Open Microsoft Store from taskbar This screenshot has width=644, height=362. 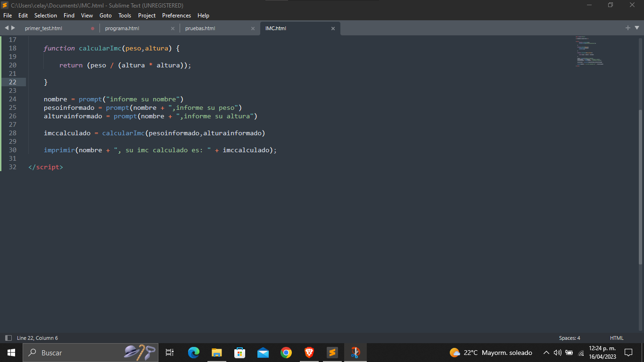click(239, 353)
